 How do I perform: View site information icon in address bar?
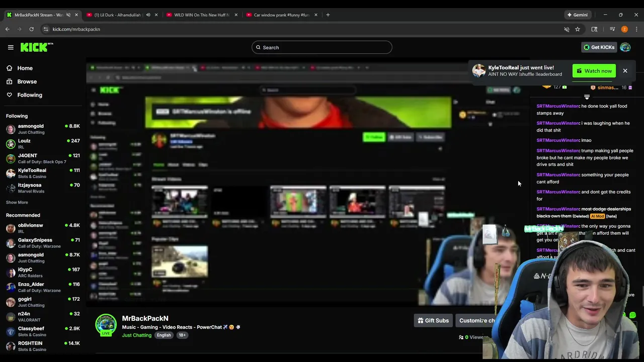[45, 29]
